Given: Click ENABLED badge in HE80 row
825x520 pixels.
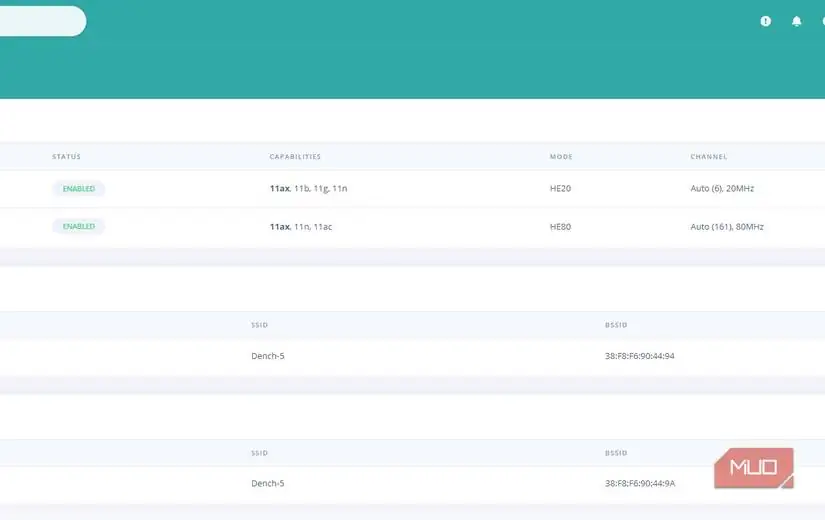Looking at the screenshot, I should [78, 226].
